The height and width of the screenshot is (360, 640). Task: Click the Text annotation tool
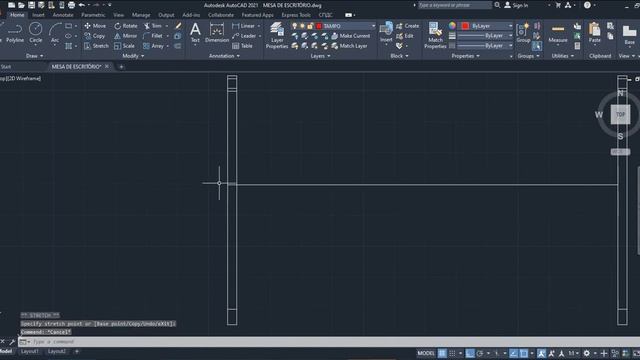[196, 33]
